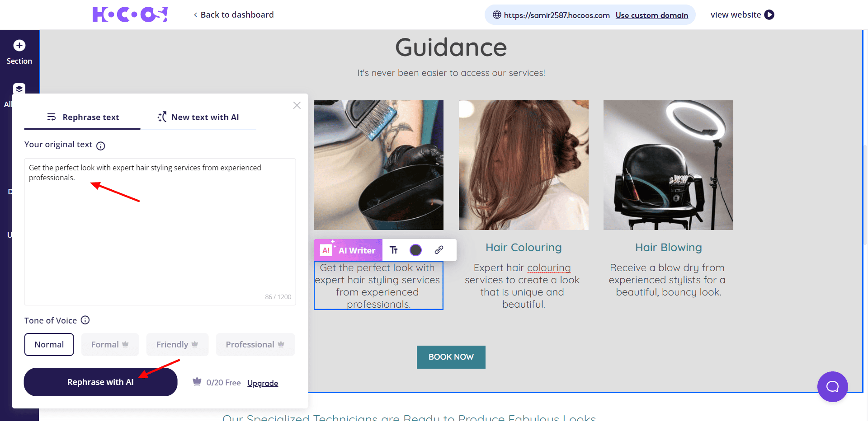The width and height of the screenshot is (868, 422).
Task: Pick the Friendly tone of voice
Action: (x=177, y=345)
